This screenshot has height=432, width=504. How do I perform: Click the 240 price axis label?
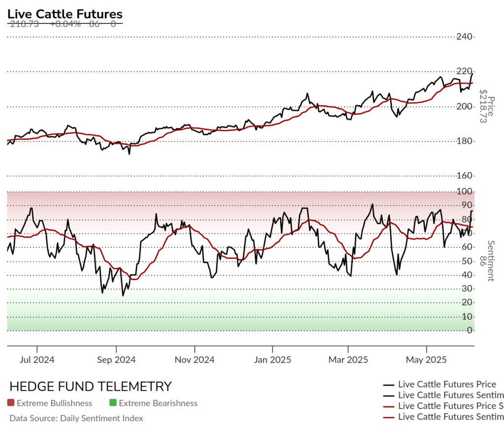pyautogui.click(x=464, y=36)
